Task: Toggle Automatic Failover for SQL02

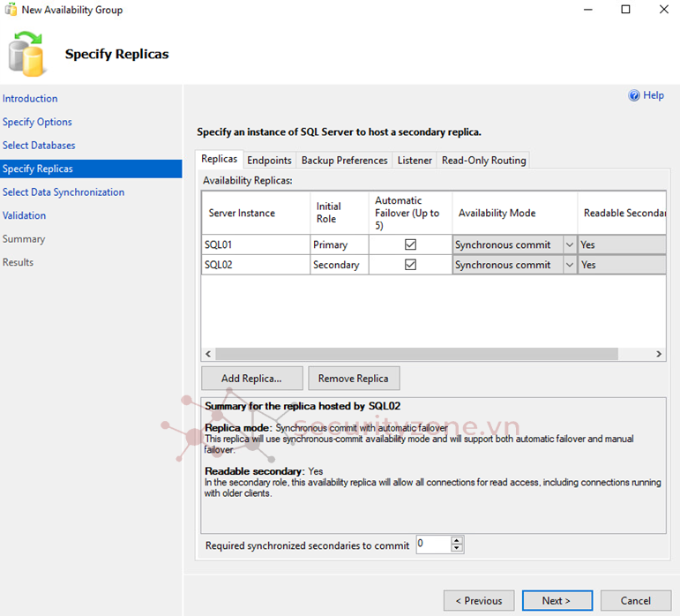Action: 410,265
